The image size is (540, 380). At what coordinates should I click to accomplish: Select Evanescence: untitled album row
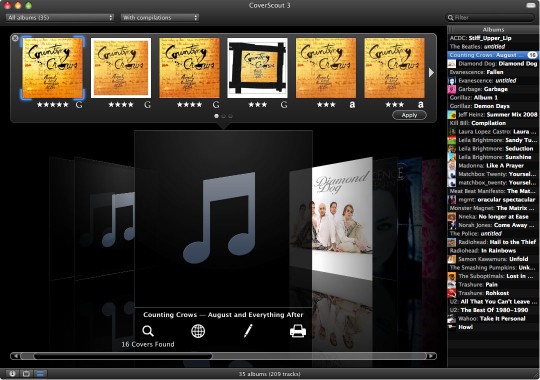point(493,81)
